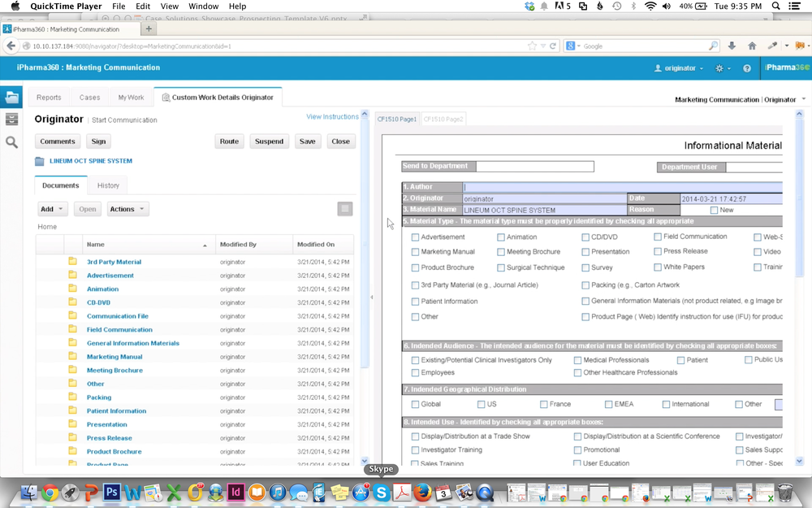Launch Photoshop from the dock
Screen dimensions: 812x508
pyautogui.click(x=112, y=493)
